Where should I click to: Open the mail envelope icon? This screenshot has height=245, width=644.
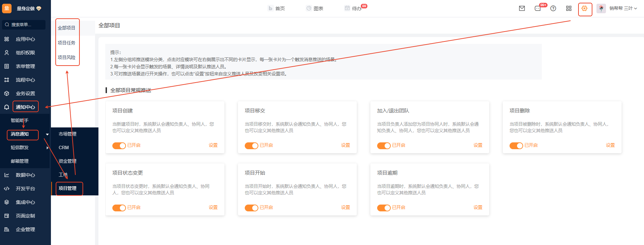coord(522,8)
